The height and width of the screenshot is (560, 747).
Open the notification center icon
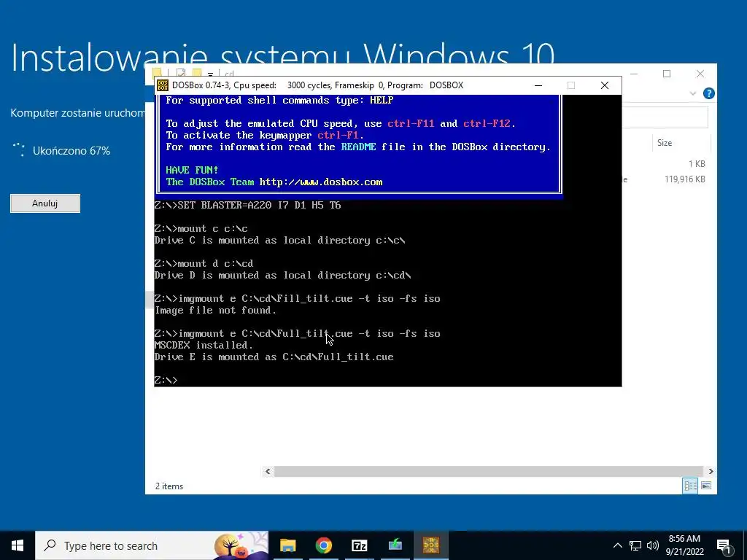724,546
